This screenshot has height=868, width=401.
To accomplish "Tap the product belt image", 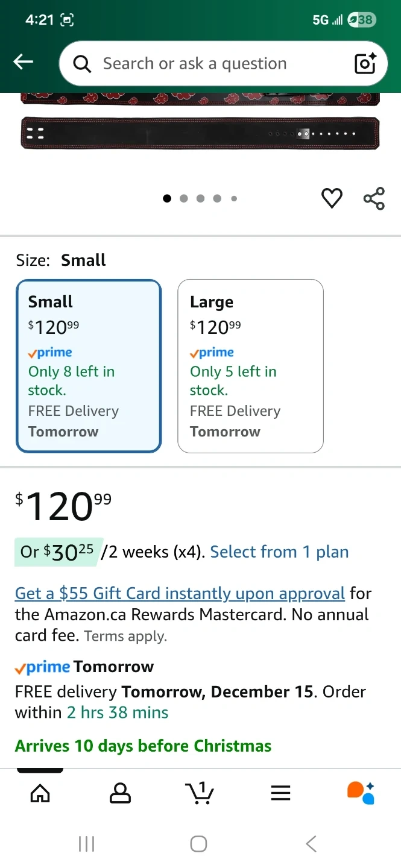I will tap(200, 130).
